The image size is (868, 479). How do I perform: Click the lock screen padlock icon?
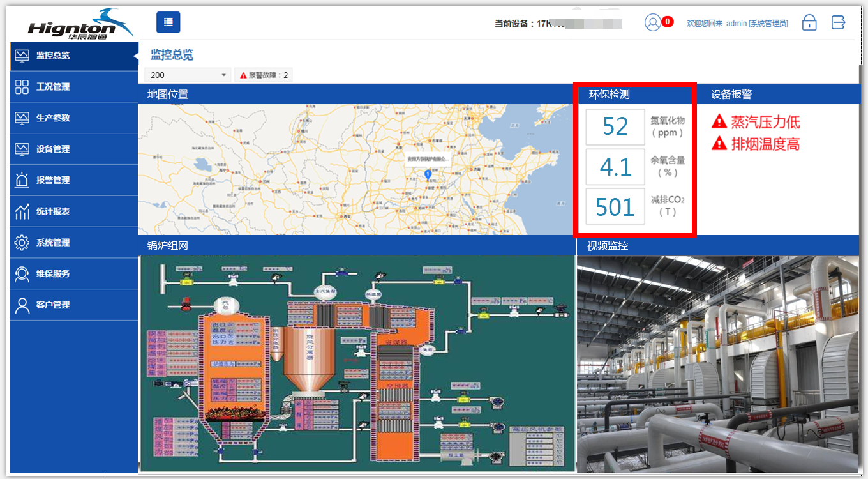[x=809, y=22]
